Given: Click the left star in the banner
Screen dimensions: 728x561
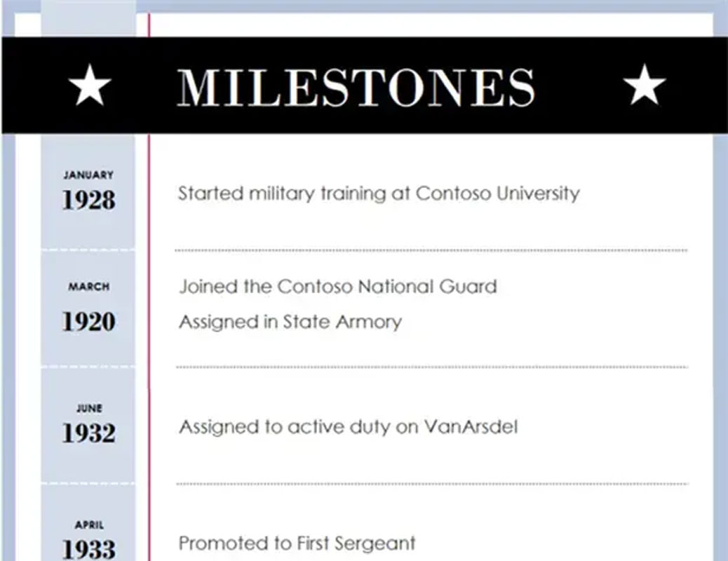Looking at the screenshot, I should 89,86.
